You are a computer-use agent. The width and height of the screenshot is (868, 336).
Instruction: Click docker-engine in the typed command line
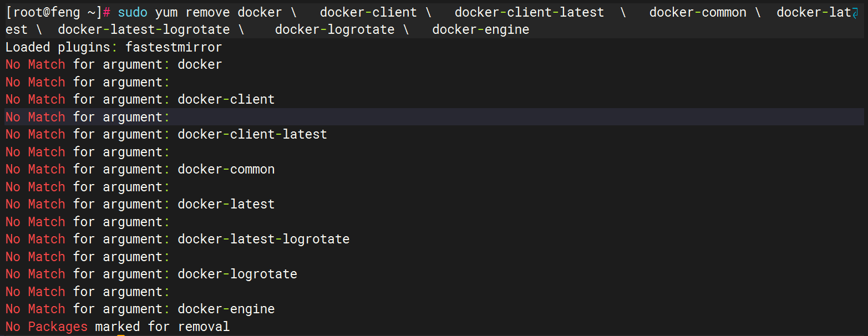481,29
